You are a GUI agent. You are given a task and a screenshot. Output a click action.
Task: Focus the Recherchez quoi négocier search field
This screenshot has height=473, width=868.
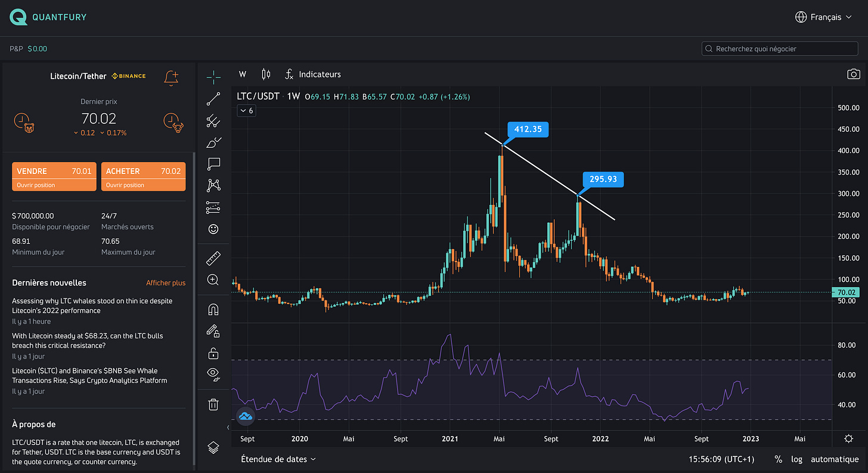point(780,48)
